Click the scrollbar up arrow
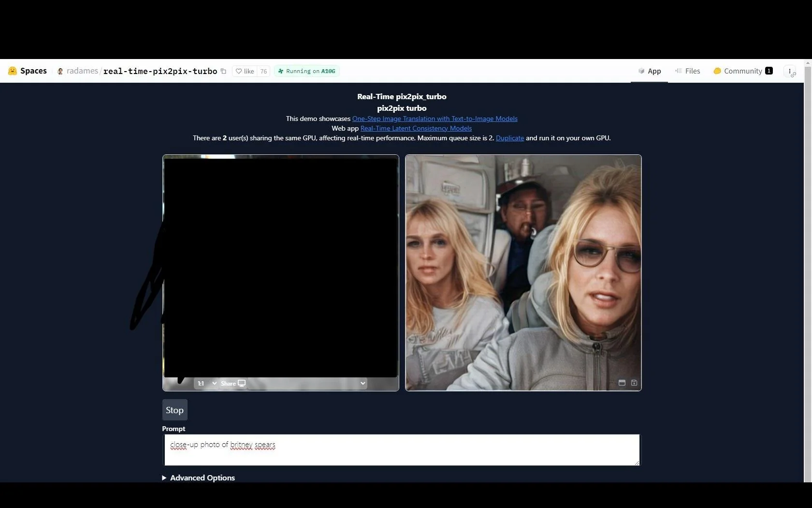The image size is (812, 508). pos(808,63)
